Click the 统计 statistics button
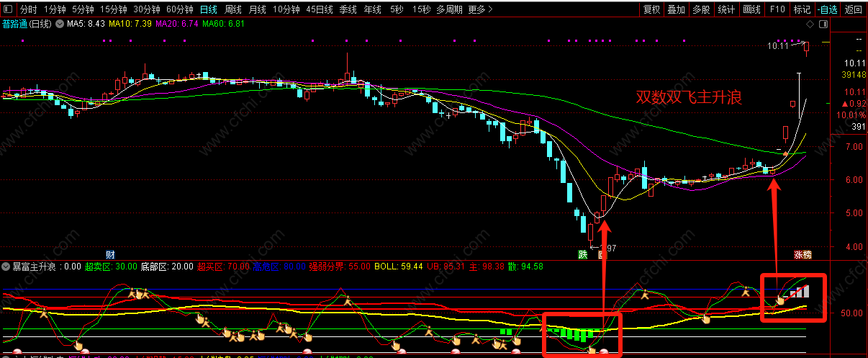The width and height of the screenshot is (868, 358). pyautogui.click(x=726, y=10)
